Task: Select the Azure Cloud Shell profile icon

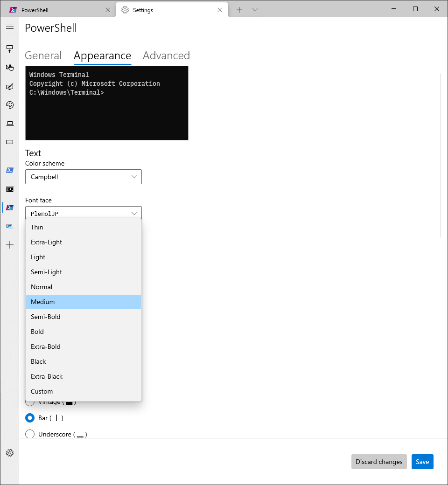Action: click(10, 226)
